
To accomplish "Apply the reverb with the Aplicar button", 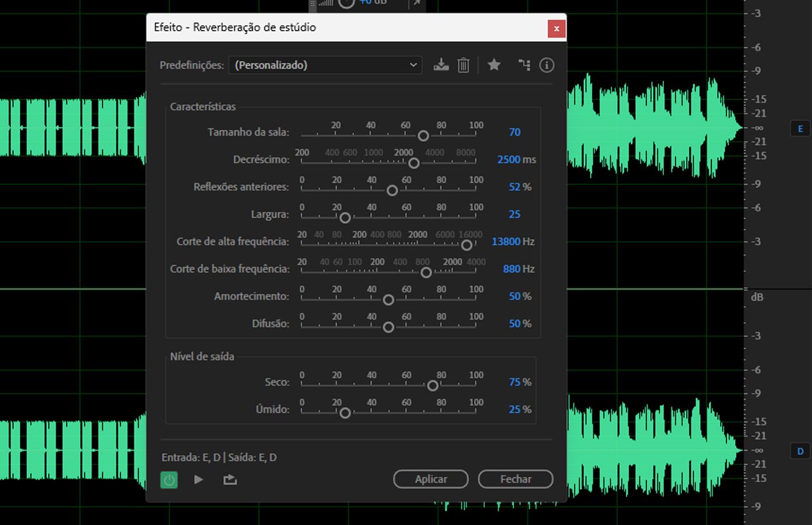I will 430,479.
